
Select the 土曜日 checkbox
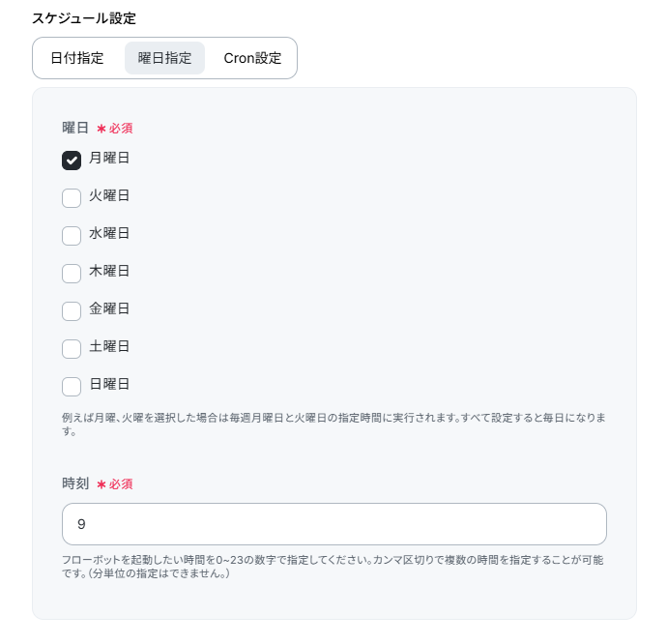tap(72, 349)
